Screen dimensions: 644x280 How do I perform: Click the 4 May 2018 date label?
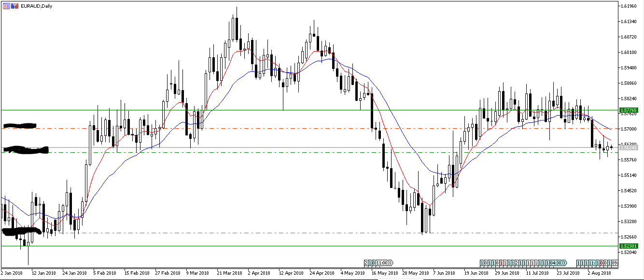tap(354, 273)
